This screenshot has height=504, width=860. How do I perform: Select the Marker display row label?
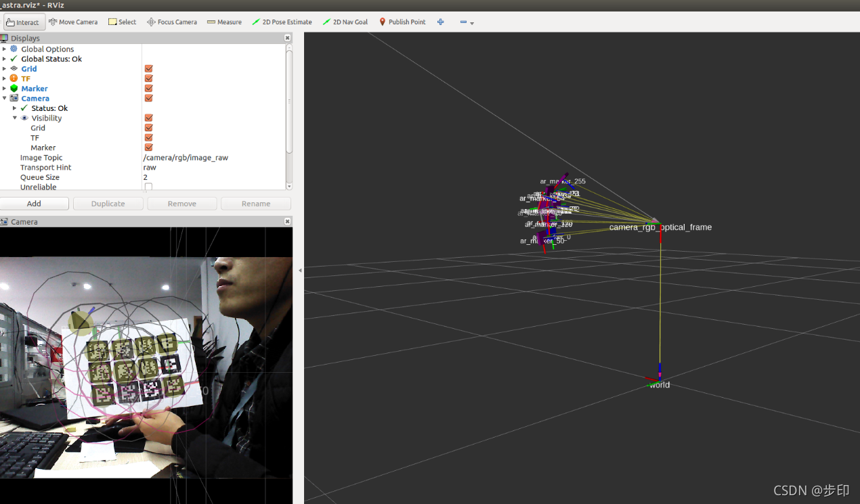click(35, 88)
